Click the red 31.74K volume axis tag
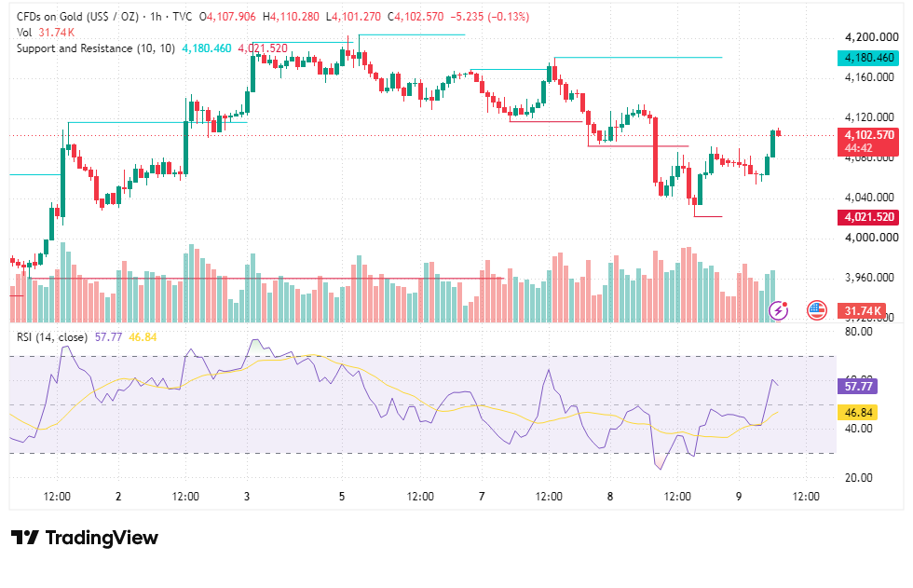Screen dimensions: 913x588 tap(862, 311)
